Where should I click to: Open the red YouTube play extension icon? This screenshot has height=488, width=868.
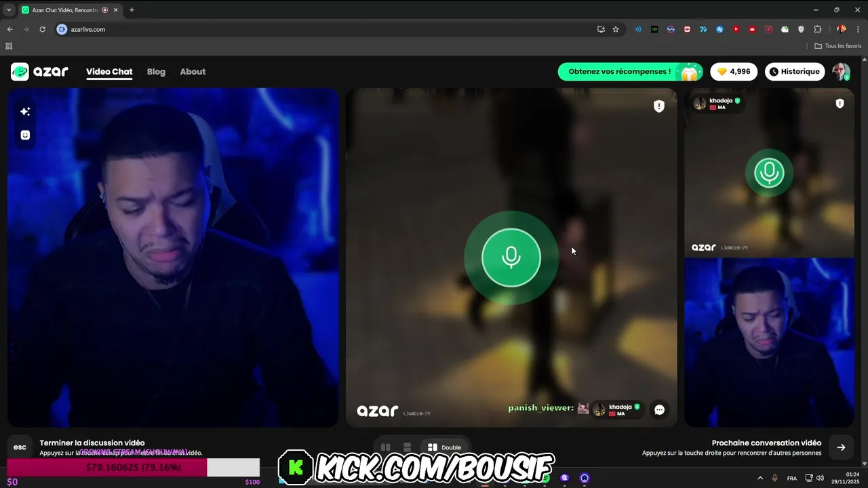pos(736,29)
